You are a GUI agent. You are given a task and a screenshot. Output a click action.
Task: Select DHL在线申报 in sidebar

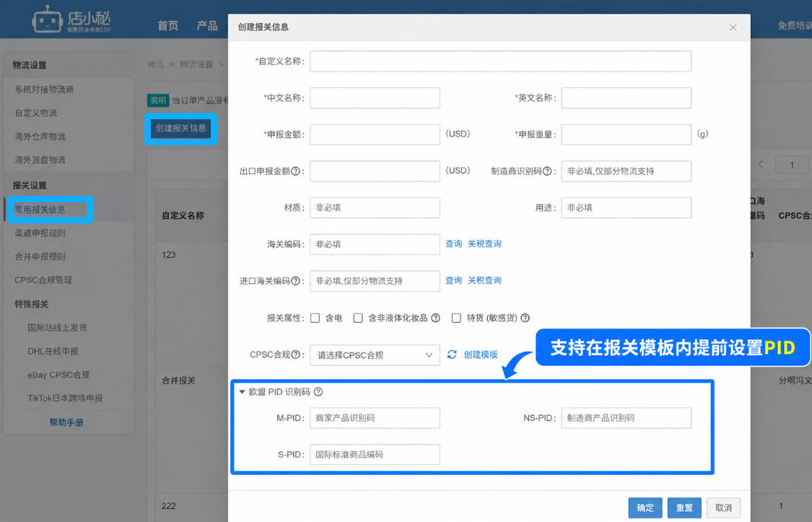pyautogui.click(x=53, y=351)
